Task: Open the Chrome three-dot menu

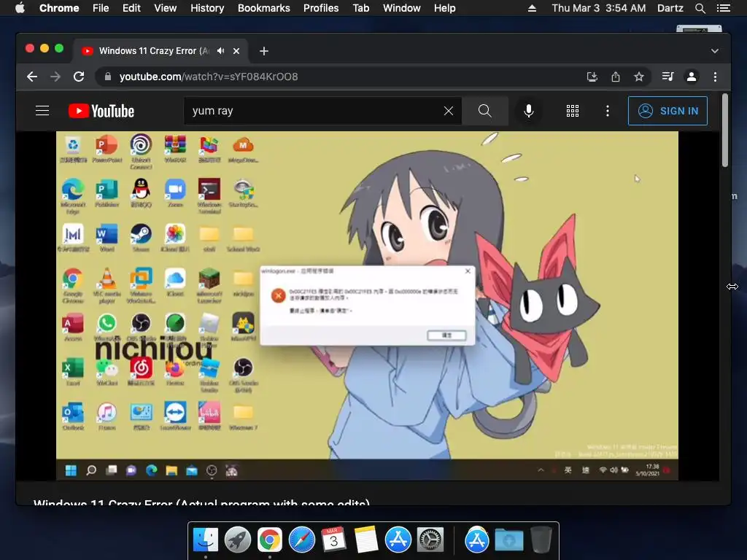Action: pyautogui.click(x=715, y=77)
